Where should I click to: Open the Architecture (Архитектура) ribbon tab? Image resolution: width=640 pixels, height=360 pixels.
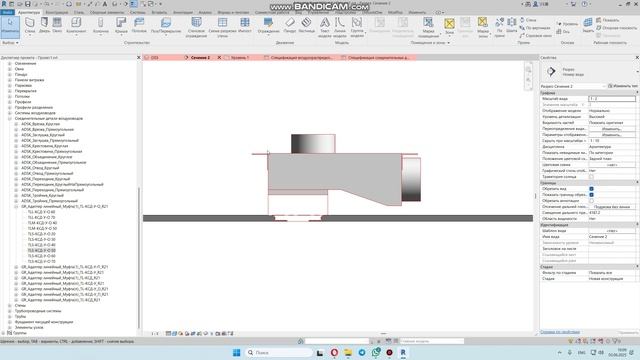[29, 12]
